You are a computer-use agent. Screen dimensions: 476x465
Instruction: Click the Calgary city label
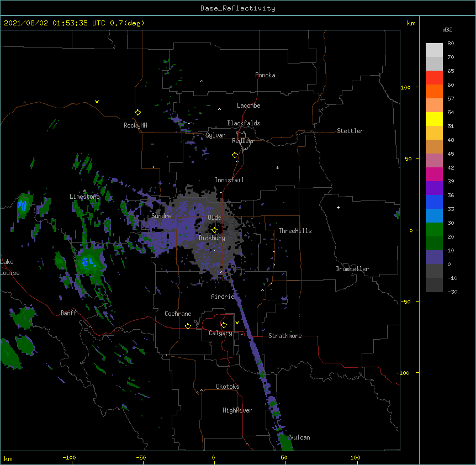tap(220, 333)
